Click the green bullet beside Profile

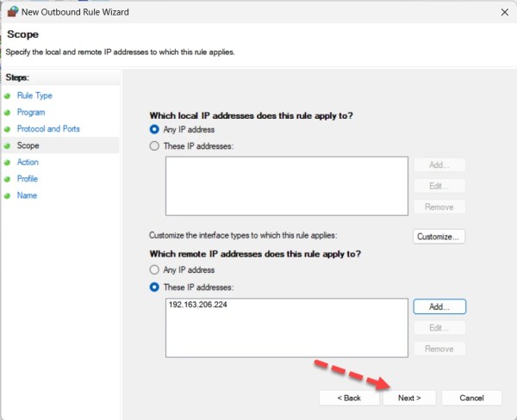pyautogui.click(x=8, y=179)
